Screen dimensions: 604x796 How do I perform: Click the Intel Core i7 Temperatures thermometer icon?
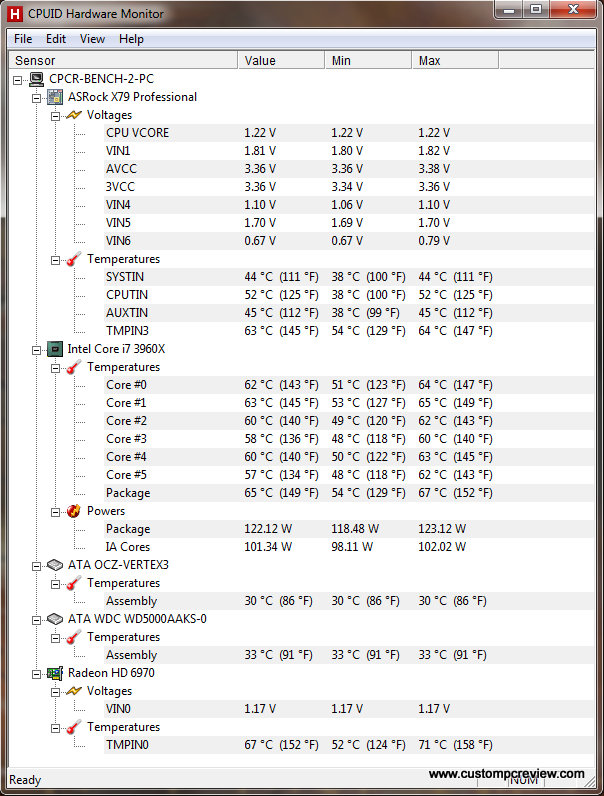tap(74, 367)
